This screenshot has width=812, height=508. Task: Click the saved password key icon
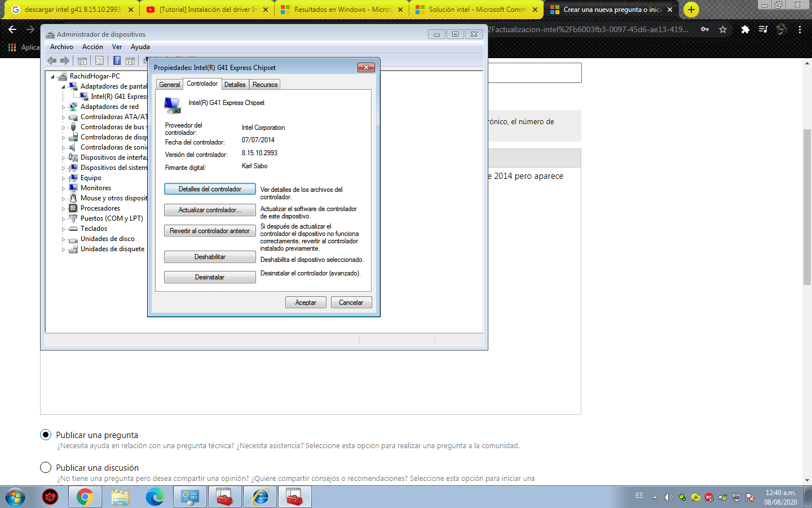[705, 29]
